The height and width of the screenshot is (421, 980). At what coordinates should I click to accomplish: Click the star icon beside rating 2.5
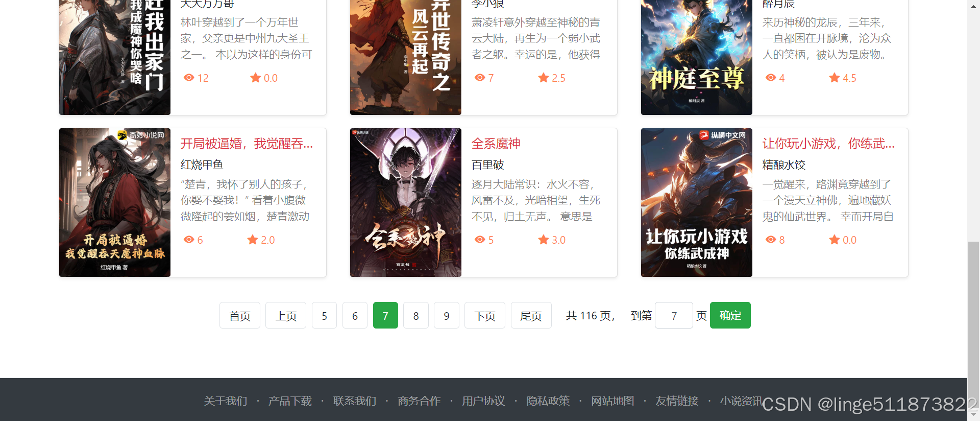point(544,78)
